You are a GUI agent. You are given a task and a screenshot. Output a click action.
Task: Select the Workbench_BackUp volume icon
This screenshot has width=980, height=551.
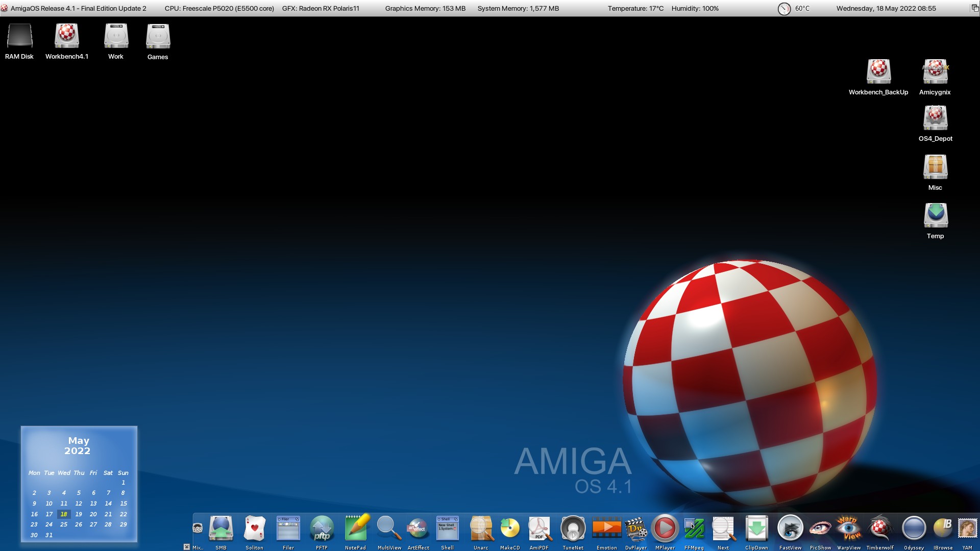tap(878, 71)
